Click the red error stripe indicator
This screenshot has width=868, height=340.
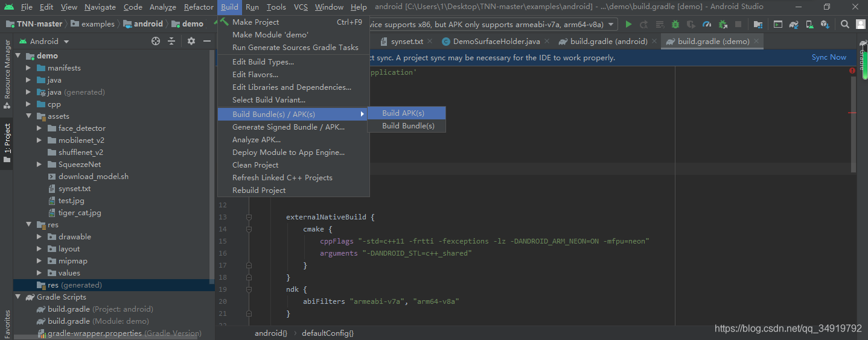point(852,70)
